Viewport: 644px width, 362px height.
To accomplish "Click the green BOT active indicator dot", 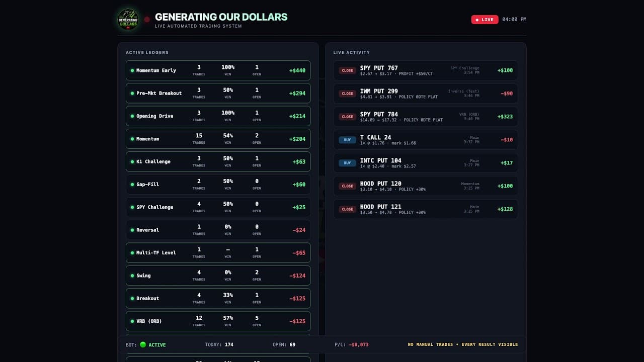I will click(x=143, y=345).
